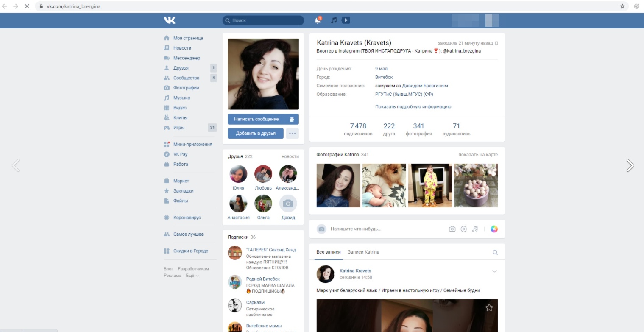
Task: Attach a video to the new post
Action: coord(464,229)
